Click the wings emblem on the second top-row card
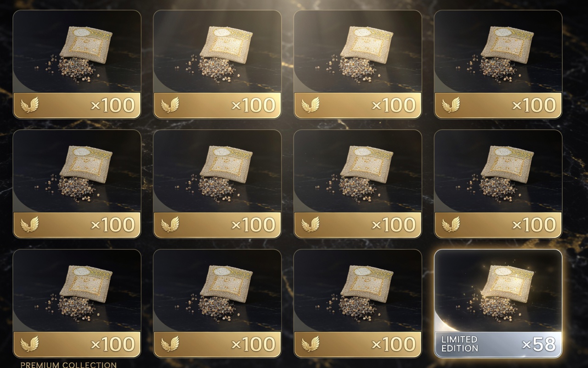 click(170, 105)
